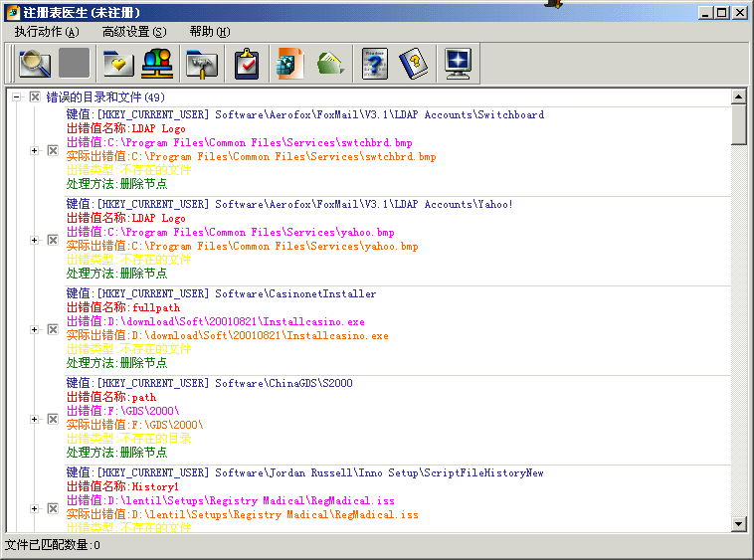
Task: Collapse the 错误的目录和文件 root tree node
Action: (x=17, y=97)
